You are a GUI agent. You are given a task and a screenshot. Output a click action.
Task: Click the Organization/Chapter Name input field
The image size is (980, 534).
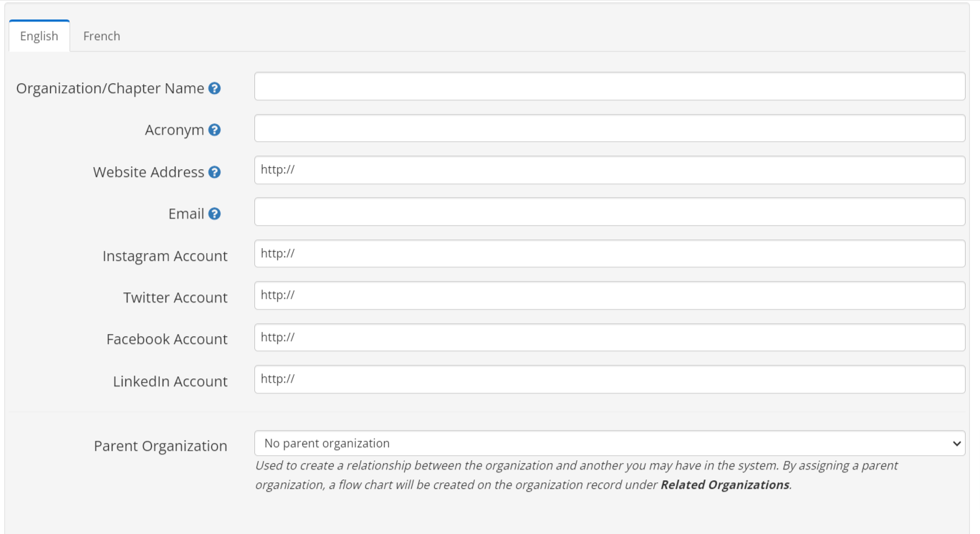[609, 86]
